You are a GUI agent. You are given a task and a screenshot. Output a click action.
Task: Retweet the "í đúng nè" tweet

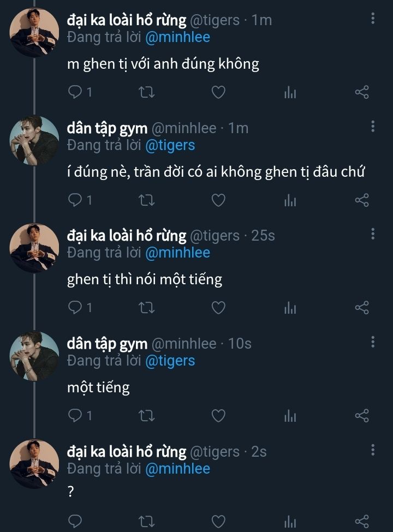[147, 200]
